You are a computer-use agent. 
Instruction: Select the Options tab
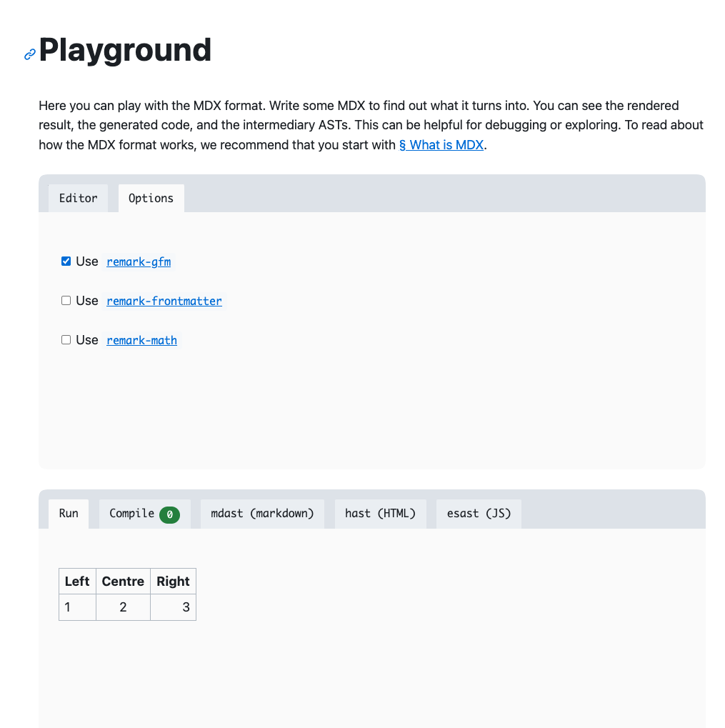pos(151,198)
